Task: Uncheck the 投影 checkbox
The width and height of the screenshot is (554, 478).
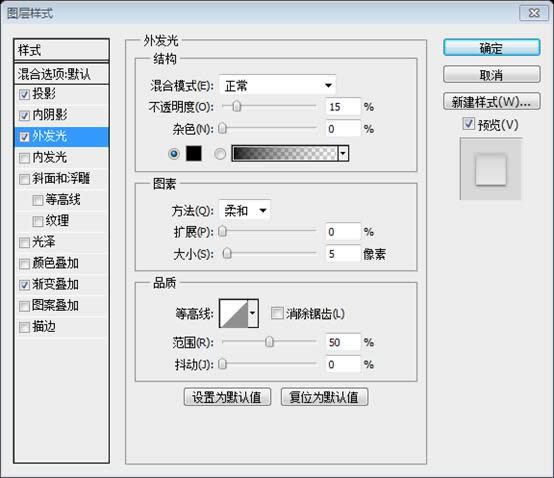Action: (x=24, y=94)
